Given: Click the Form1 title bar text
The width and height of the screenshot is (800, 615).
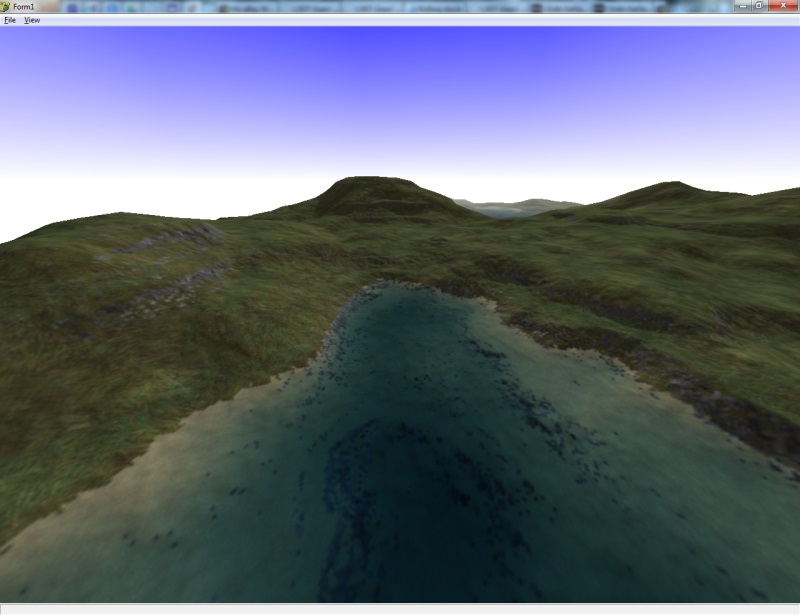Looking at the screenshot, I should tap(24, 6).
